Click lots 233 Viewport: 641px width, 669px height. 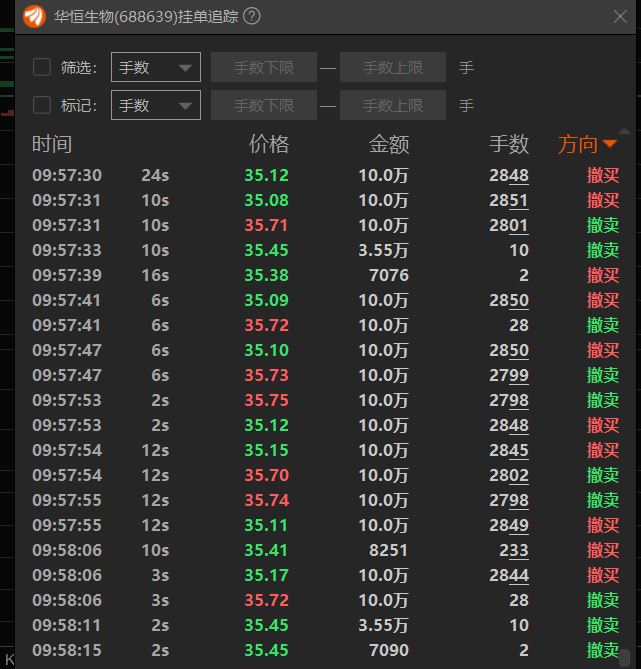tap(514, 550)
